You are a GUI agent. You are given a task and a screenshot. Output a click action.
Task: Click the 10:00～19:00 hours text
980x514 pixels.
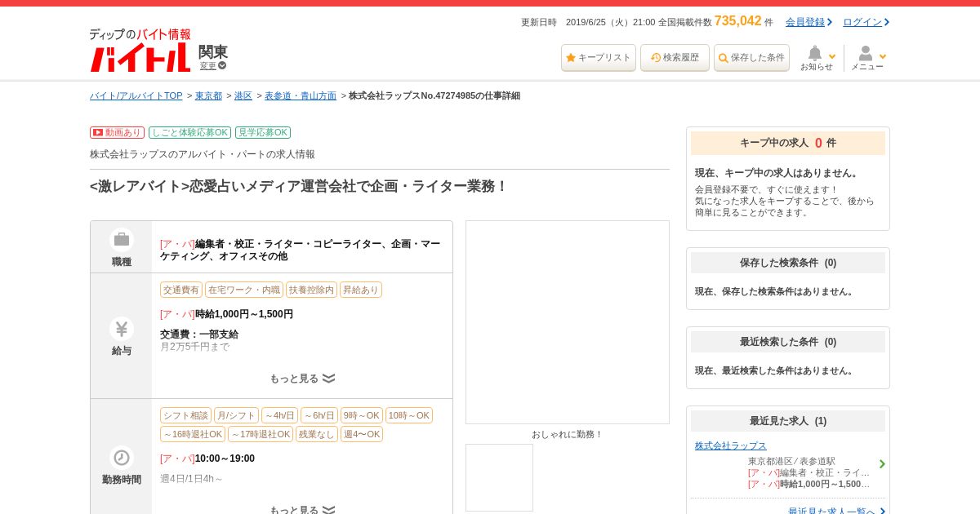click(225, 459)
